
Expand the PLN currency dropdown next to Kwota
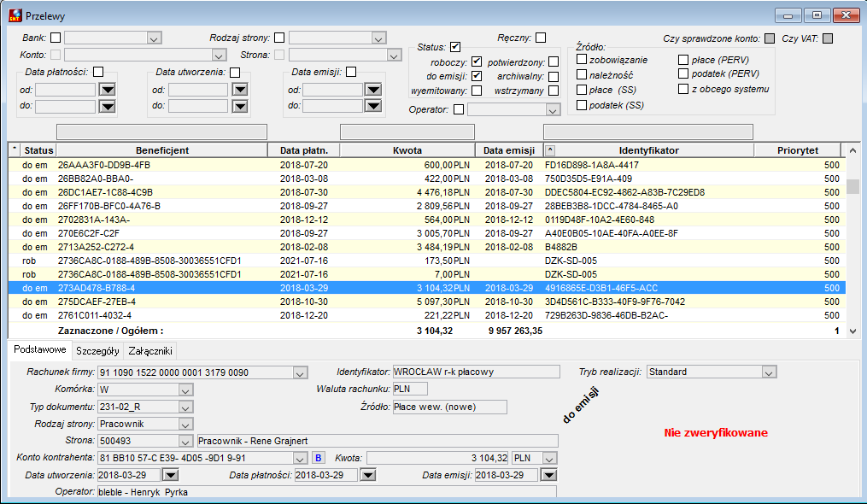coord(549,459)
